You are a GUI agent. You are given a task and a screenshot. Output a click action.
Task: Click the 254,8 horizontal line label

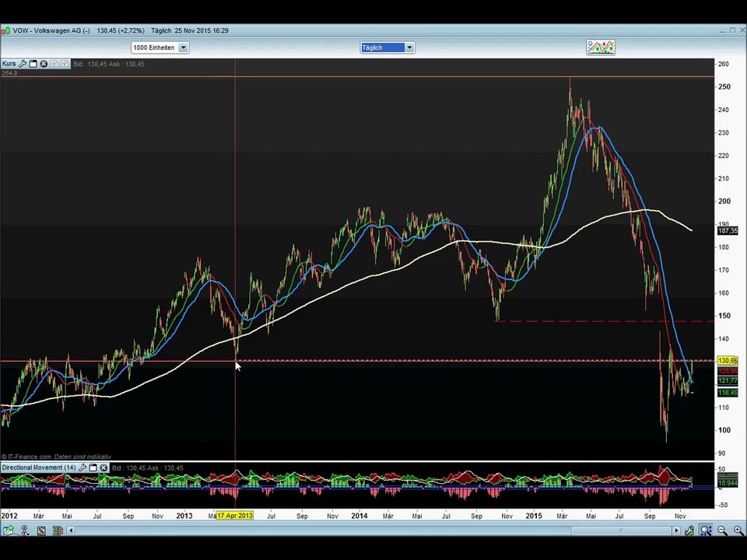point(9,73)
